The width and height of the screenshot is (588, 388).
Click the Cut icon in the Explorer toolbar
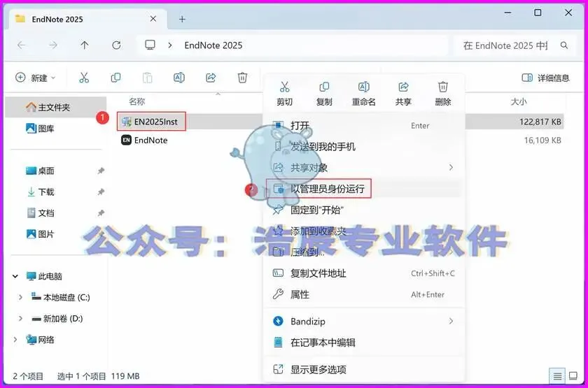pos(84,78)
